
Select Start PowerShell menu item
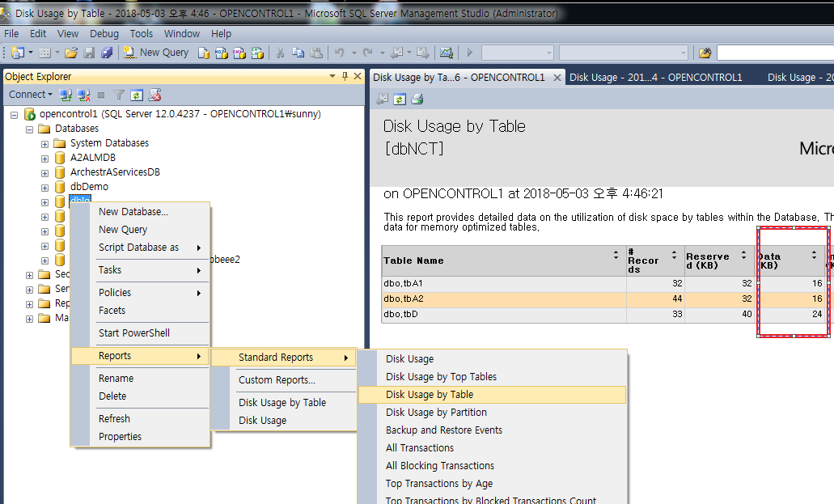pos(141,332)
